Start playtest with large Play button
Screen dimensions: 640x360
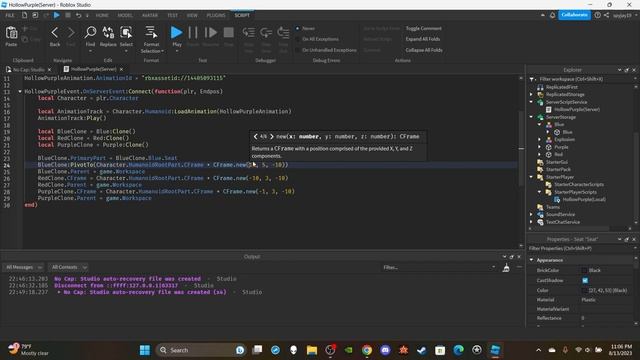(176, 33)
